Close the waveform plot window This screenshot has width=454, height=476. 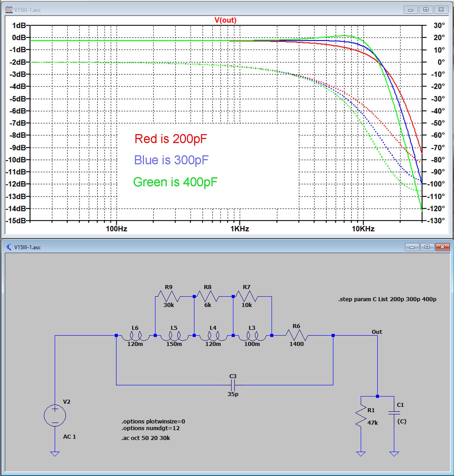point(441,10)
